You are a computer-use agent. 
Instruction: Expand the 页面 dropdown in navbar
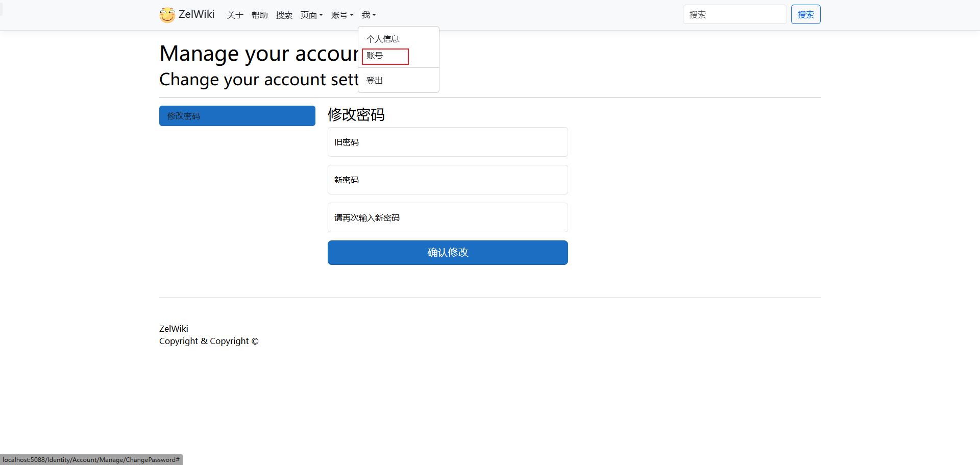tap(311, 15)
